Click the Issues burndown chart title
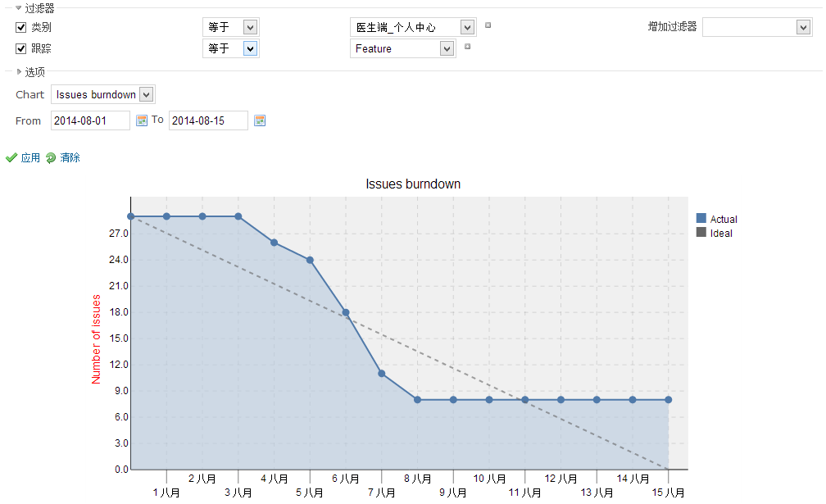Viewport: 826px width, 504px height. [x=413, y=184]
